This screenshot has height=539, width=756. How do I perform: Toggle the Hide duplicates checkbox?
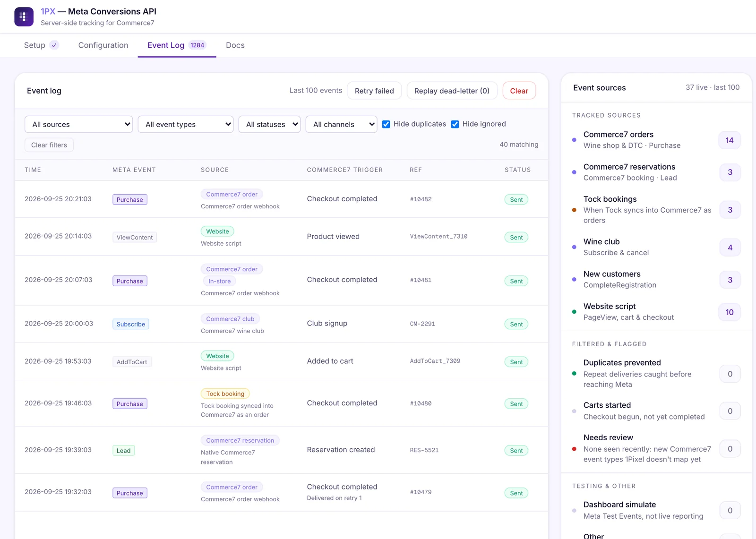coord(386,124)
